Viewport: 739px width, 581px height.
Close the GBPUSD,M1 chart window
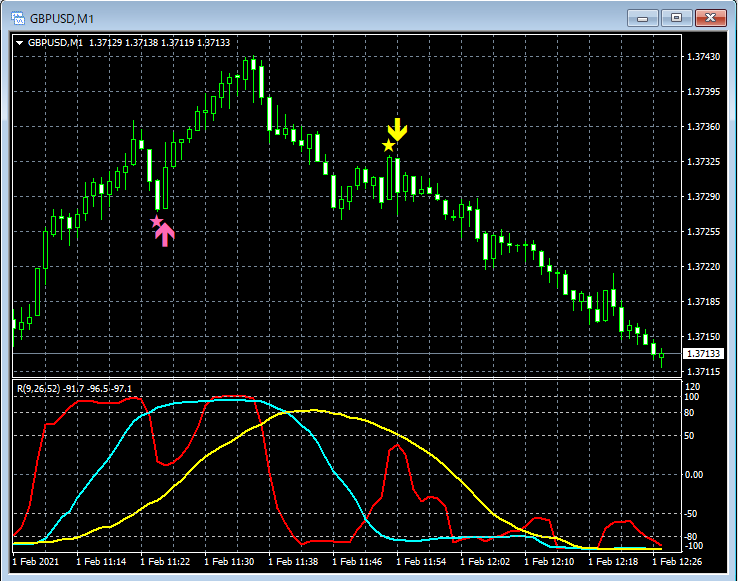click(x=711, y=18)
